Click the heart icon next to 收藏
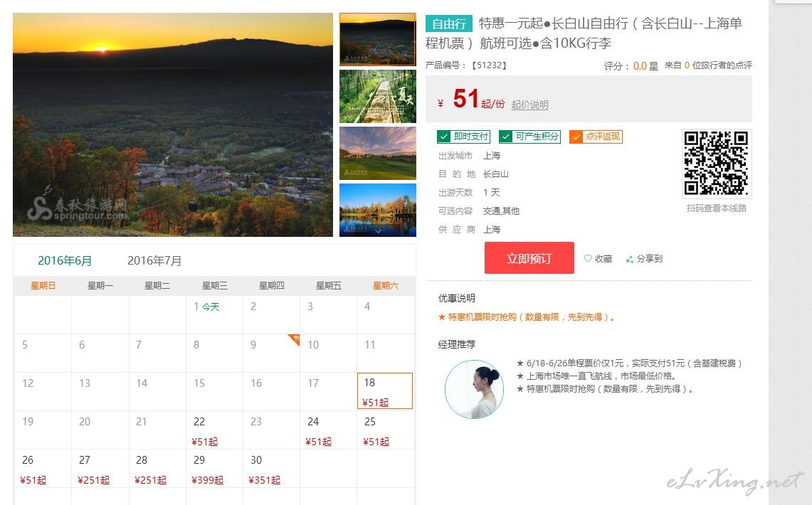 pos(588,258)
